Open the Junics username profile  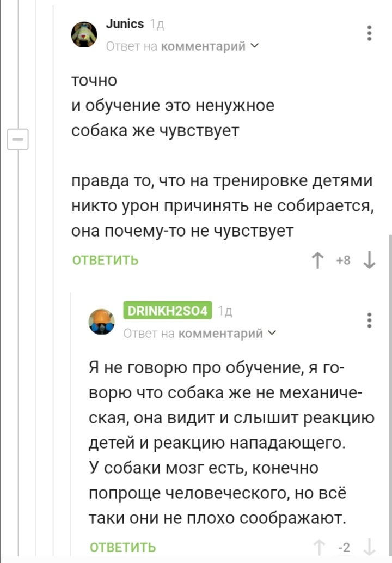tap(125, 24)
